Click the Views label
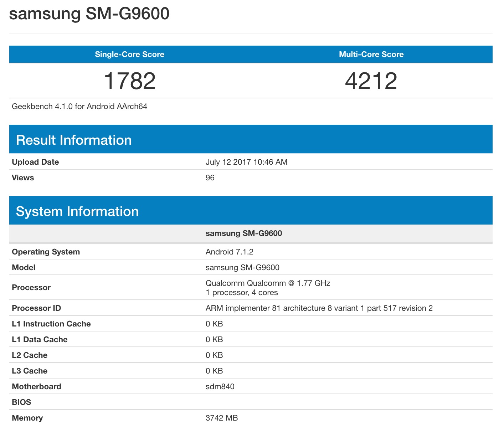Viewport: 504px width, 427px height. 23,178
